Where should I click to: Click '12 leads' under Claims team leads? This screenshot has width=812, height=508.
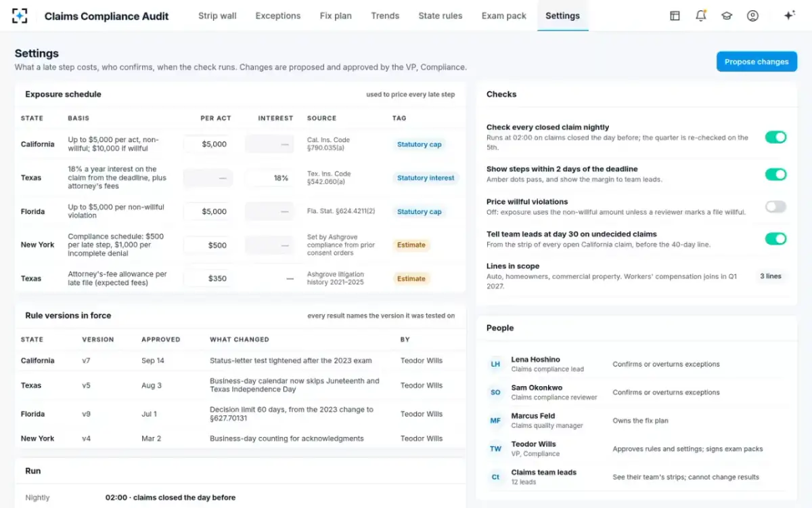click(524, 482)
